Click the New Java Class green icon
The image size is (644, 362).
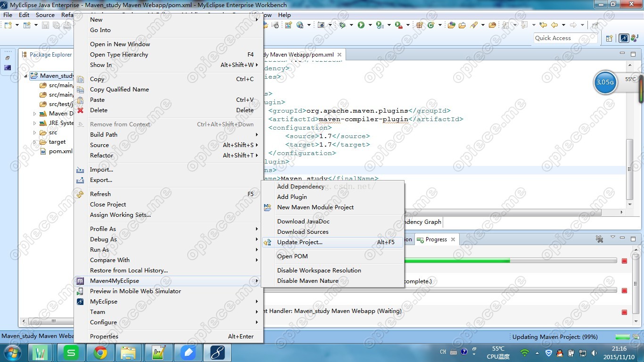click(431, 25)
